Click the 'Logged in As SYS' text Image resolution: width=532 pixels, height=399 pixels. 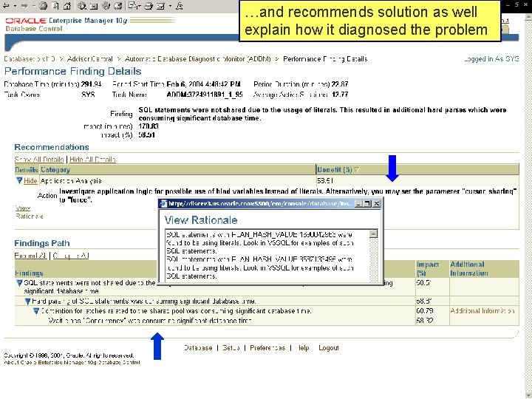pos(491,59)
